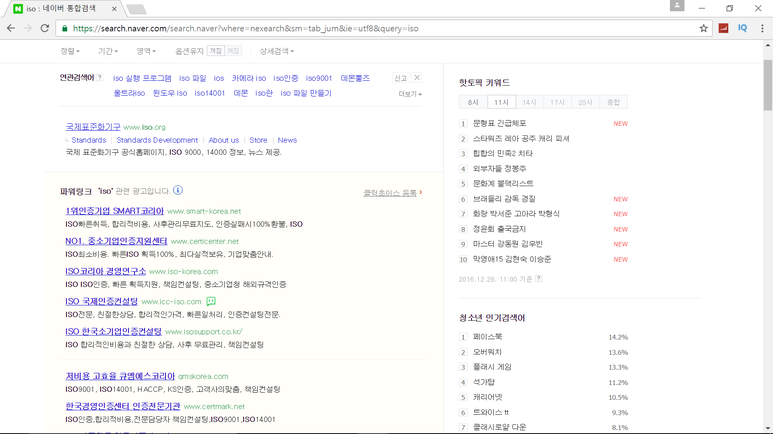Select the 종합 hot topic tab

(x=613, y=102)
